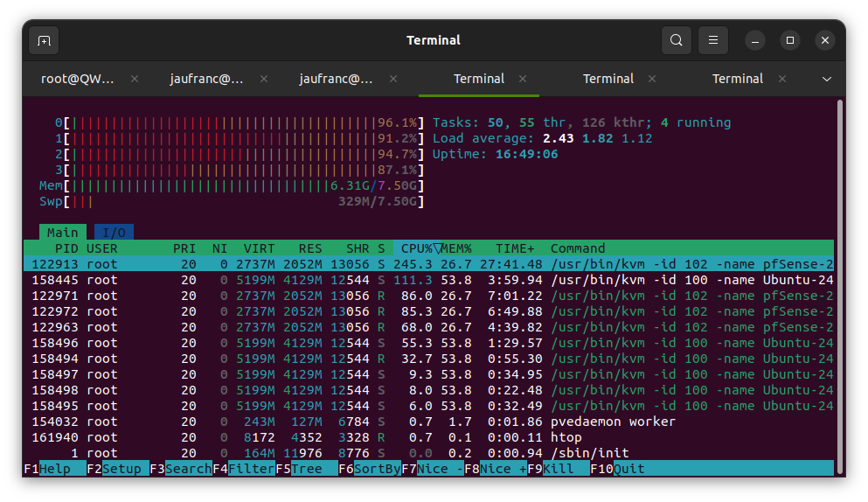Click the Swp usage meter bar
This screenshot has width=868, height=502.
click(x=232, y=202)
